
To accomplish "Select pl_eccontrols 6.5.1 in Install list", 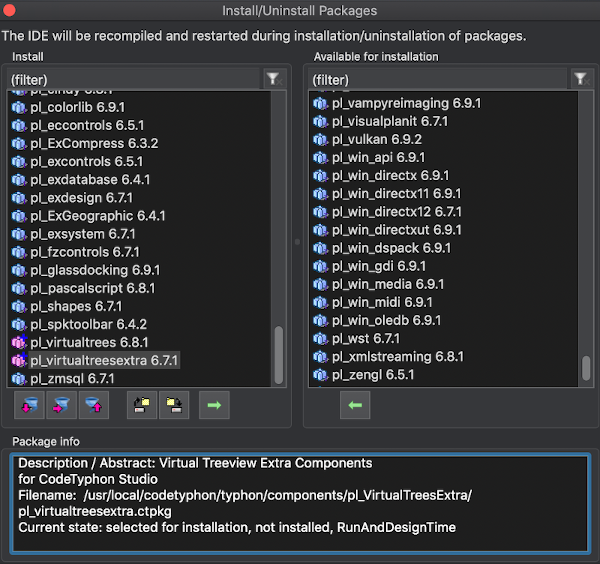I will [x=87, y=126].
